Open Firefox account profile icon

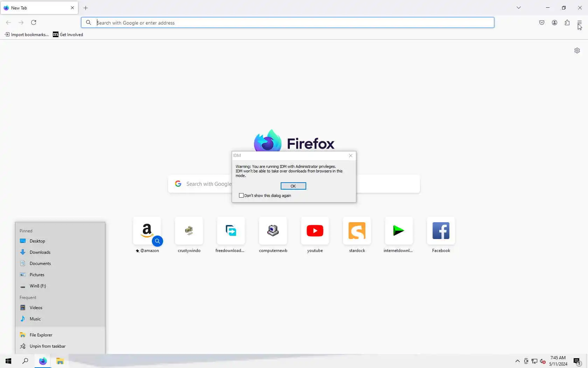coord(554,22)
